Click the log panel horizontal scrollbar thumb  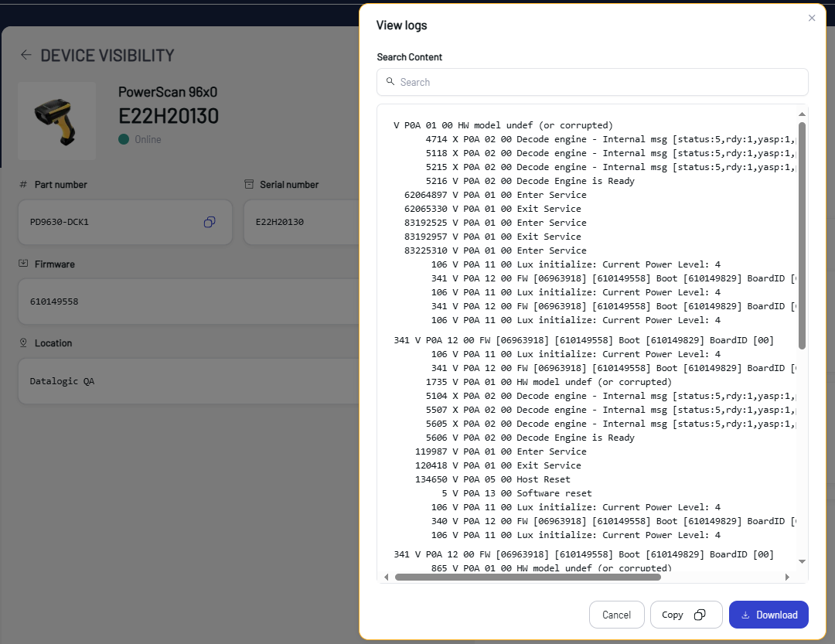tap(527, 577)
